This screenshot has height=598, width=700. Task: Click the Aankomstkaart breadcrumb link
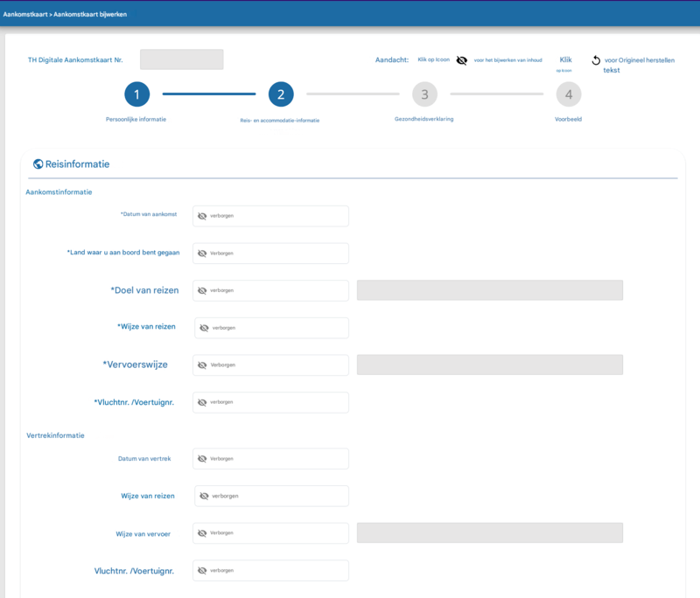point(25,14)
